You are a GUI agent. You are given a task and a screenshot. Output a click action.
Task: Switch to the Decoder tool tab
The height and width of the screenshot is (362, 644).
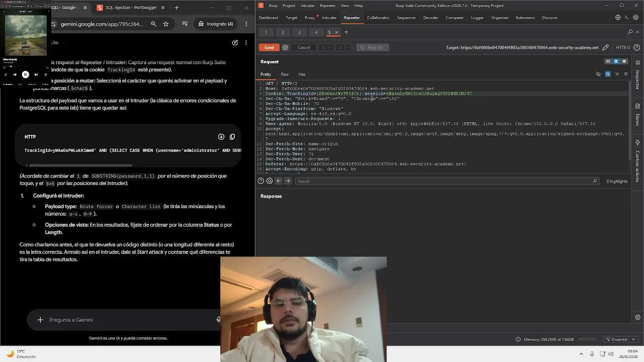(x=431, y=18)
